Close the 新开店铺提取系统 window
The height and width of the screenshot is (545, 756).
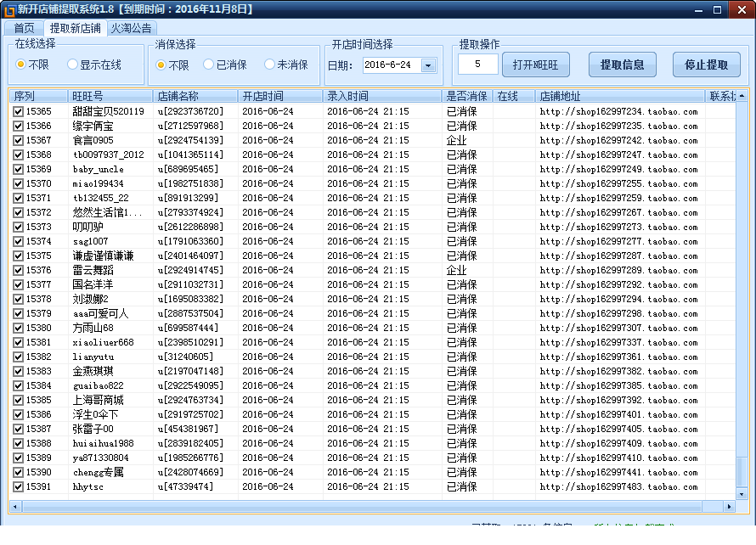click(x=742, y=9)
